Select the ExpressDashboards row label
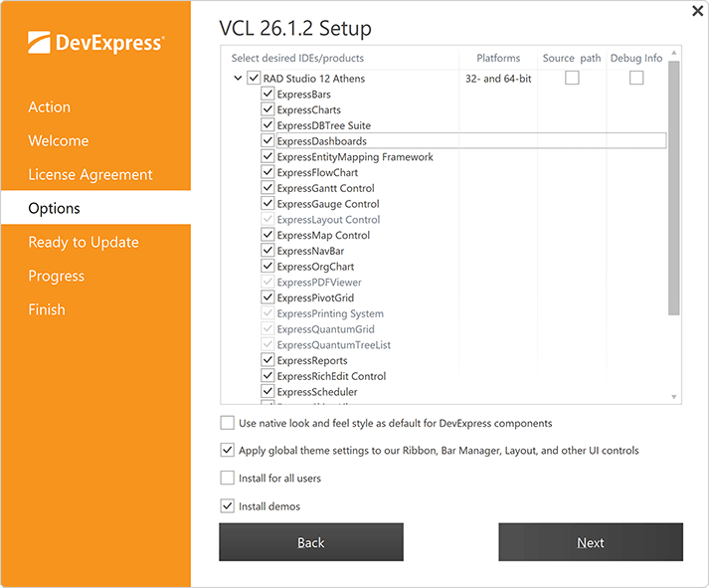Viewport: 709px width, 588px height. point(322,141)
